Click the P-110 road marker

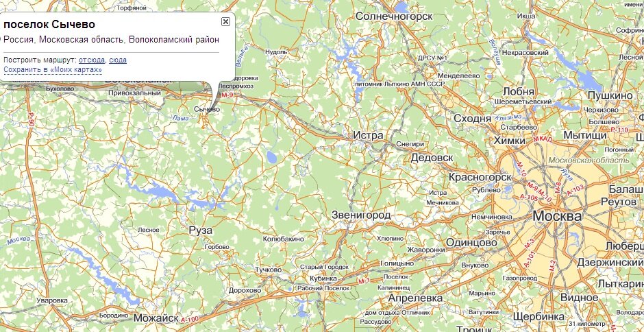(619, 130)
